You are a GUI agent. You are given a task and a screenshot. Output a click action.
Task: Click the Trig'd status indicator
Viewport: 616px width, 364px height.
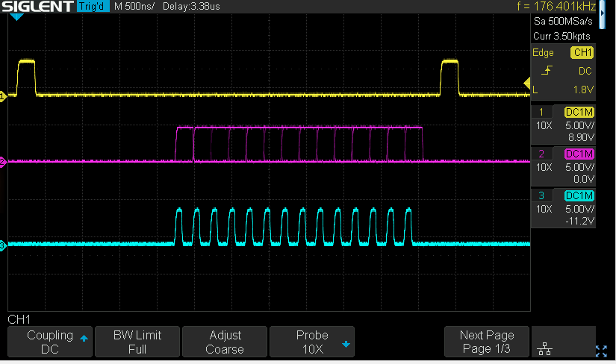(93, 6)
